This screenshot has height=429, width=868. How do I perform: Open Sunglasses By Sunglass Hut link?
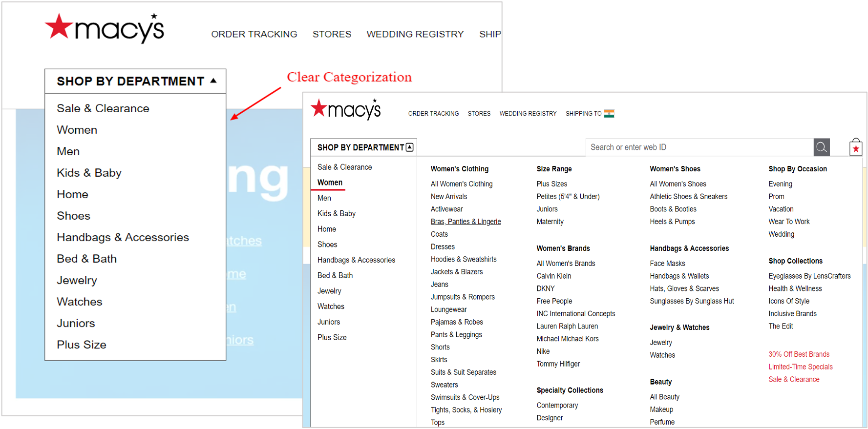click(692, 301)
